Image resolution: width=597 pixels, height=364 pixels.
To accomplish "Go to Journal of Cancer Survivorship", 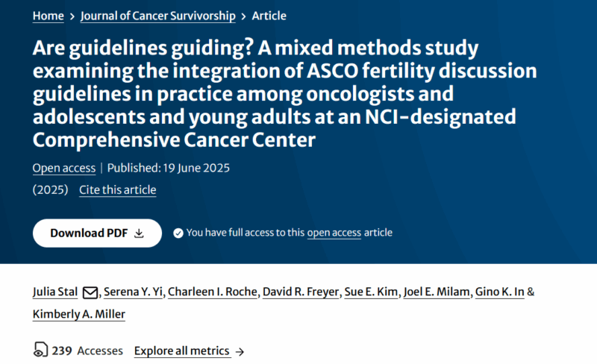I will tap(158, 16).
